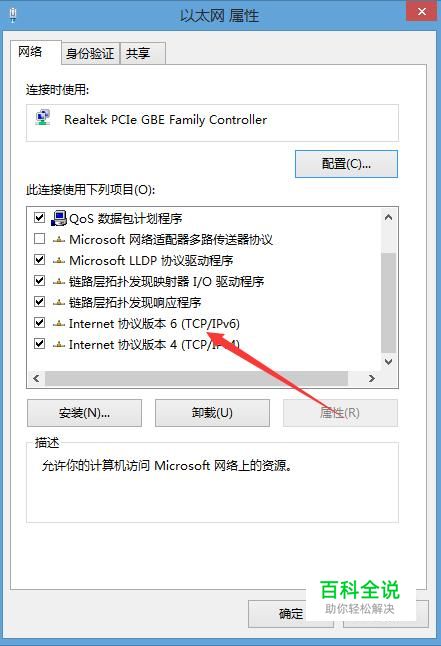Enable Microsoft 网络适配器多路传送器协议 checkbox

pyautogui.click(x=39, y=239)
